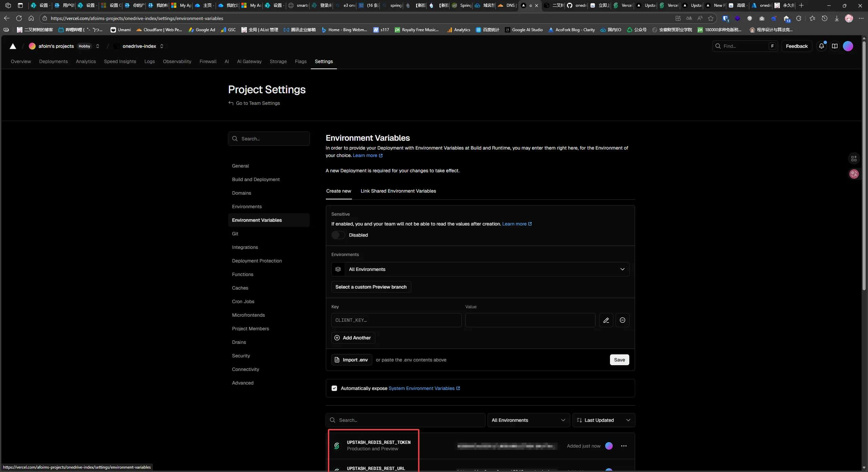
Task: Click user avatar in top right
Action: coord(848,46)
